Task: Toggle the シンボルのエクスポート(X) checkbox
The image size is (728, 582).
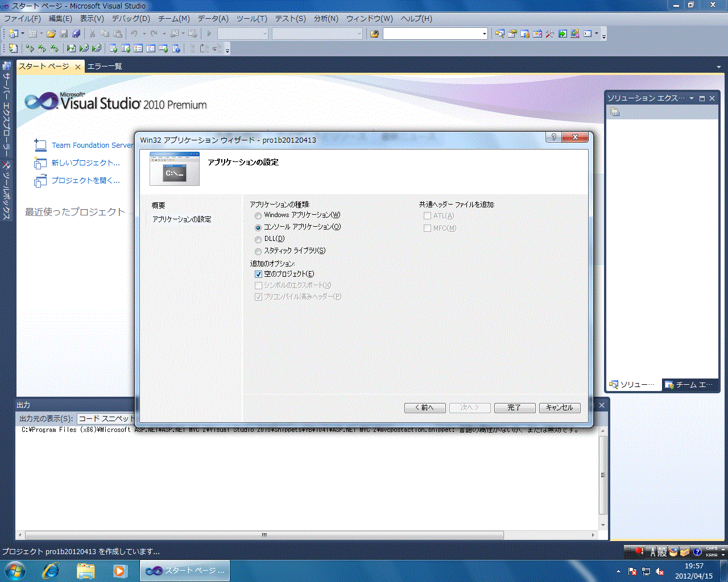Action: click(x=258, y=285)
